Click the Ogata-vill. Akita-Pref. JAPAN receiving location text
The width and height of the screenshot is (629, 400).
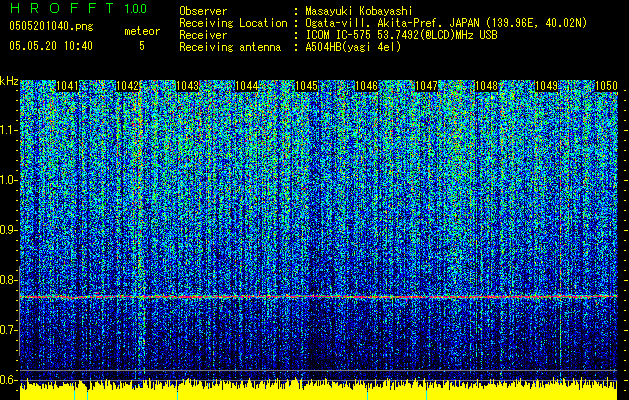point(446,23)
